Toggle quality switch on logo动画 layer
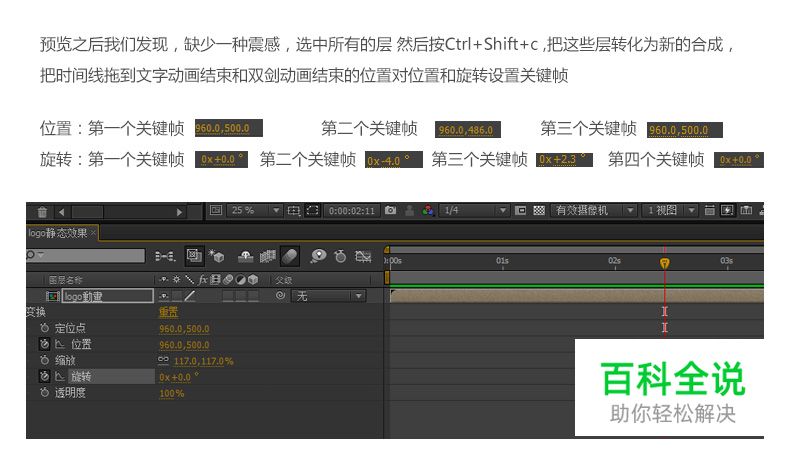800x461 pixels. click(190, 296)
